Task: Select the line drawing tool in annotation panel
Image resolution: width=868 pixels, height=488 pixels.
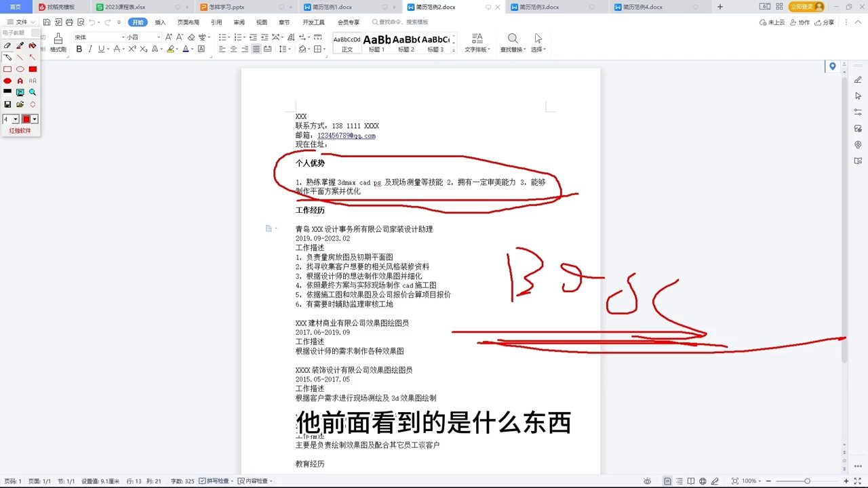Action: [x=20, y=58]
